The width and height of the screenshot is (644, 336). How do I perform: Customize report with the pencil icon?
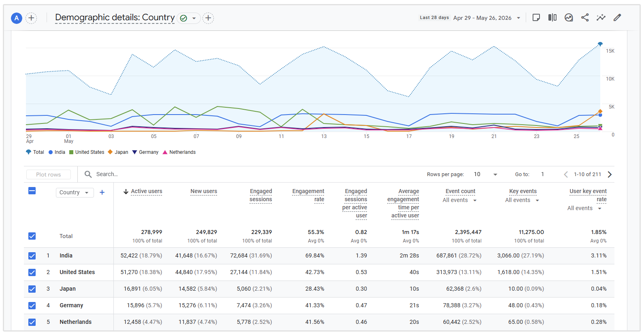(617, 17)
